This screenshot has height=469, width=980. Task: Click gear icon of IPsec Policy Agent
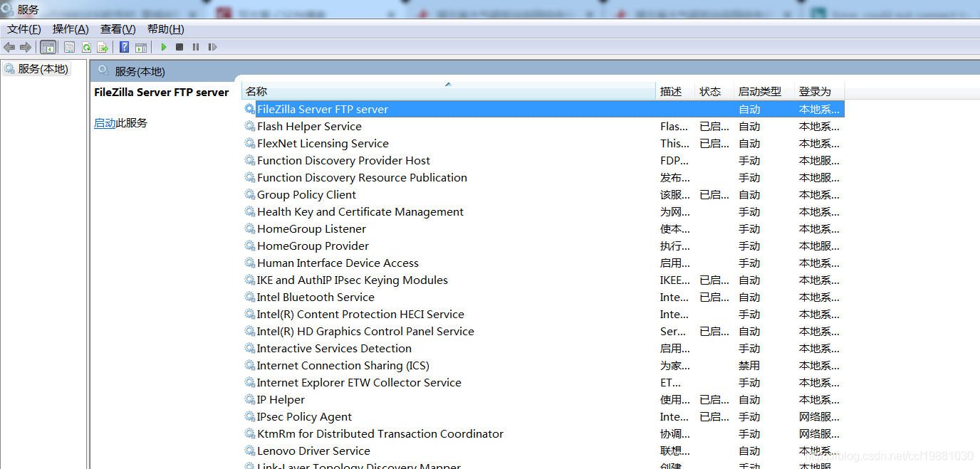249,416
